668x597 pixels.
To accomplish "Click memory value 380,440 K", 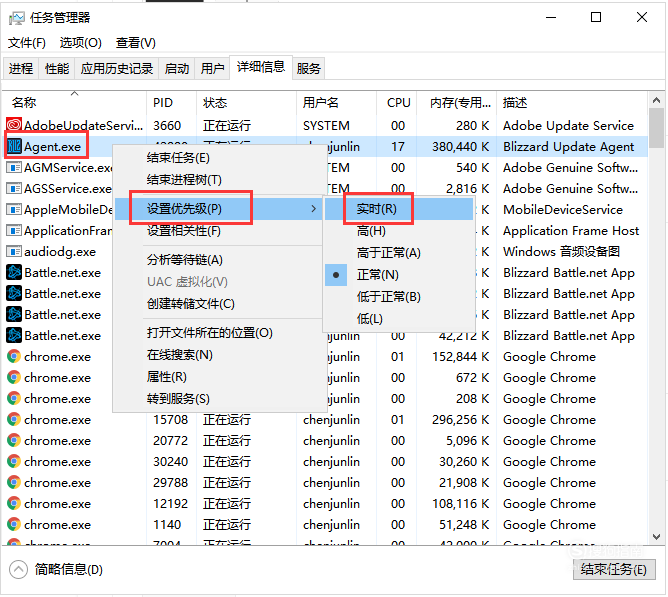I will click(461, 147).
